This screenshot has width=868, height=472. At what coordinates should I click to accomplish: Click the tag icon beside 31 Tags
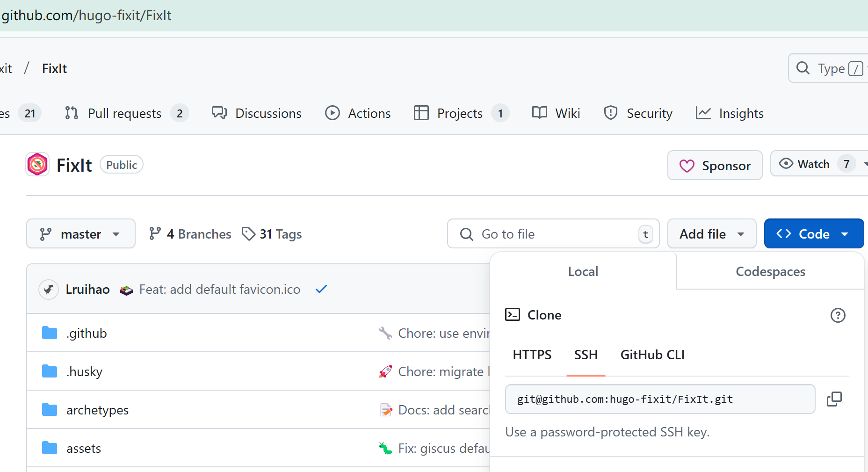click(248, 234)
